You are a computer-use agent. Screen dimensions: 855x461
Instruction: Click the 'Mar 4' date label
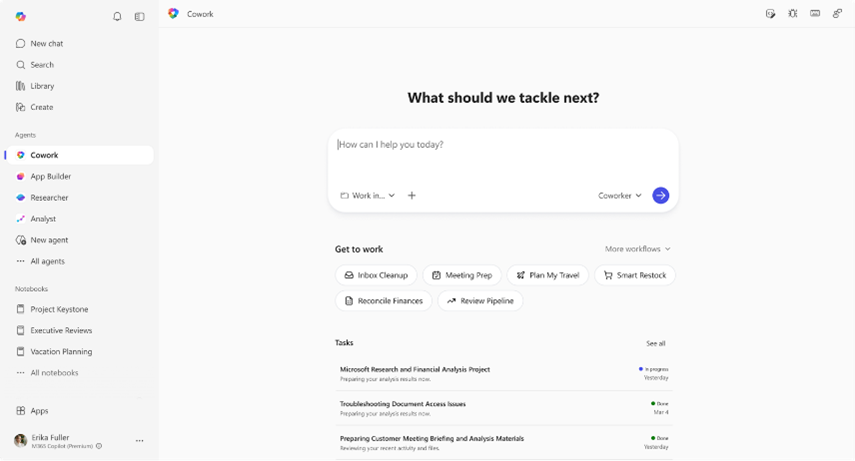[661, 412]
